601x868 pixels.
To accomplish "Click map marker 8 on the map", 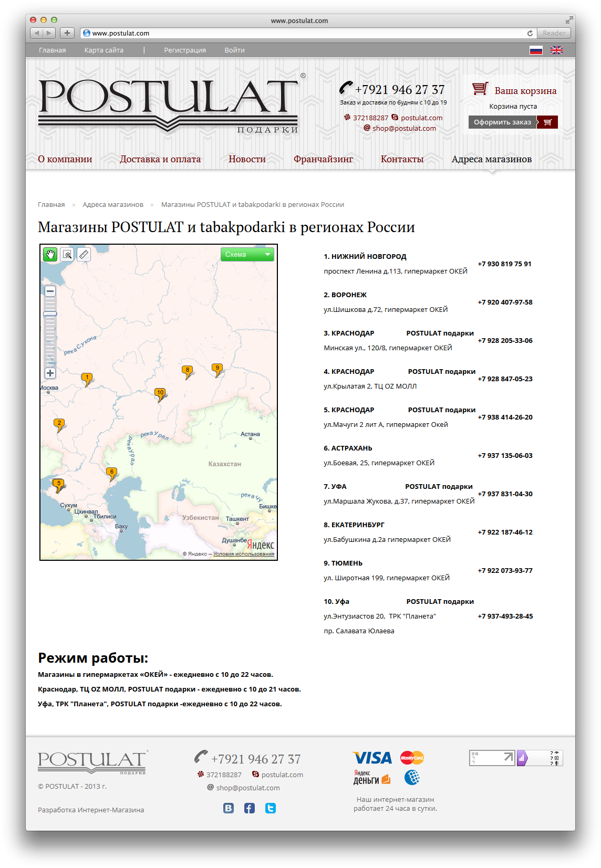I will tap(187, 372).
